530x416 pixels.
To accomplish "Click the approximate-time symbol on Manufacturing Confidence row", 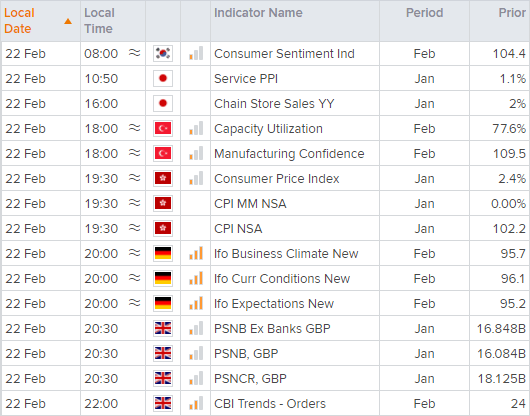I will 135,153.
